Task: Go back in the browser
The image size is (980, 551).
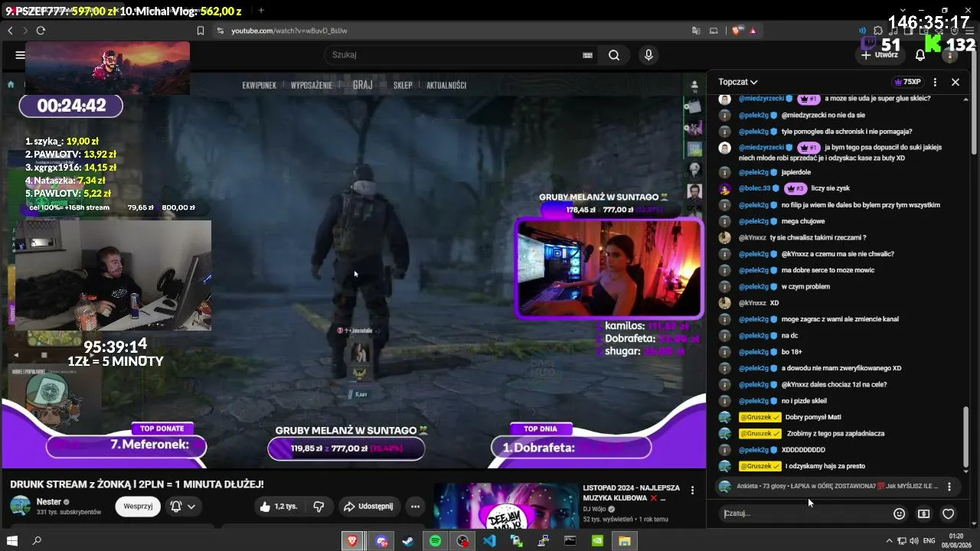Action: point(10,31)
